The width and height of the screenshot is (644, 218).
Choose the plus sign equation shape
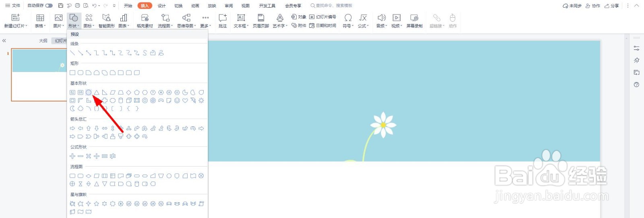pyautogui.click(x=72, y=156)
